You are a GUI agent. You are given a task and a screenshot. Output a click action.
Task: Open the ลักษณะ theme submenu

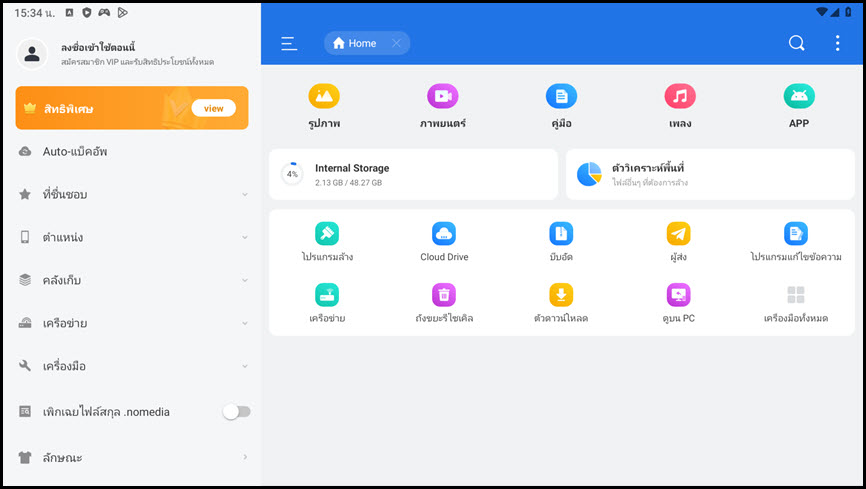131,458
